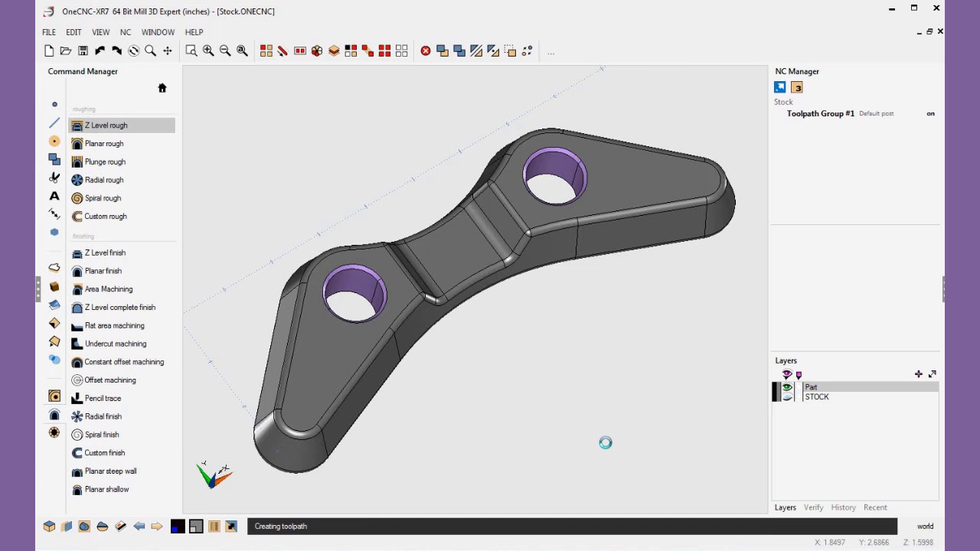This screenshot has height=551, width=980.
Task: Click the NC Manager number 3 icon
Action: (x=796, y=88)
